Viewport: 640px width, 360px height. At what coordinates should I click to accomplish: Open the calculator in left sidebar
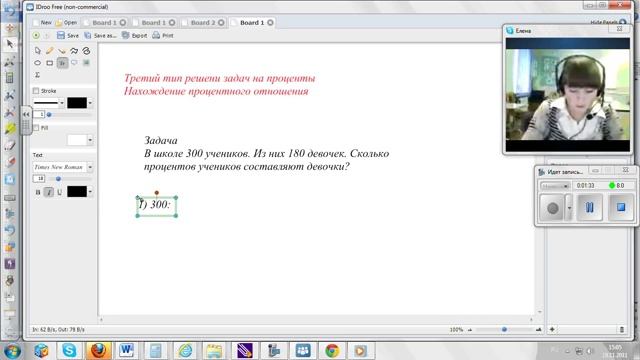pos(10,78)
